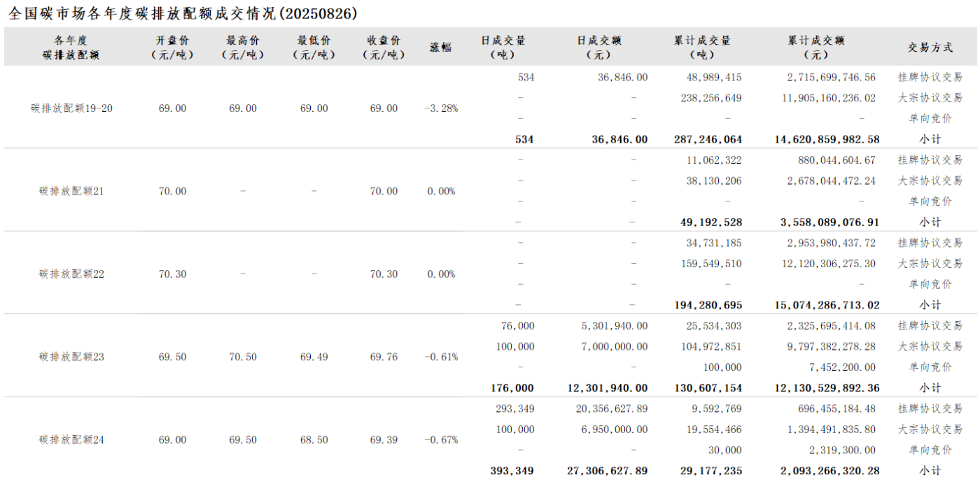Image resolution: width=980 pixels, height=482 pixels.
Task: Select the 最高价 column header
Action: (242, 47)
